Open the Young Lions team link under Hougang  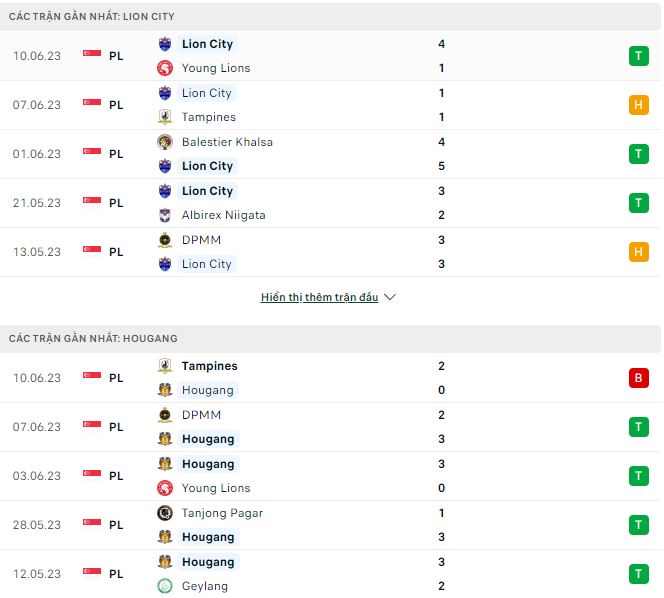coord(216,488)
